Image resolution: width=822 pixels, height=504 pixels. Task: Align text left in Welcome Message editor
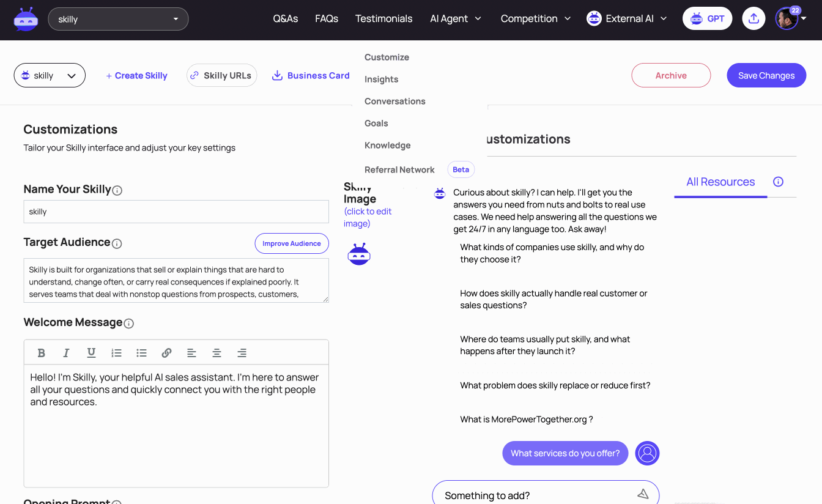(191, 353)
